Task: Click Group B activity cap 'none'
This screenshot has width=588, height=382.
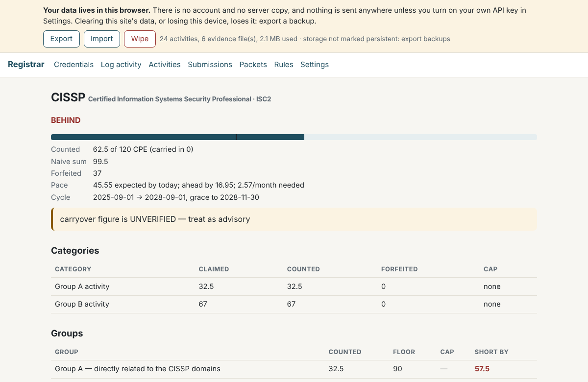Action: click(x=492, y=304)
